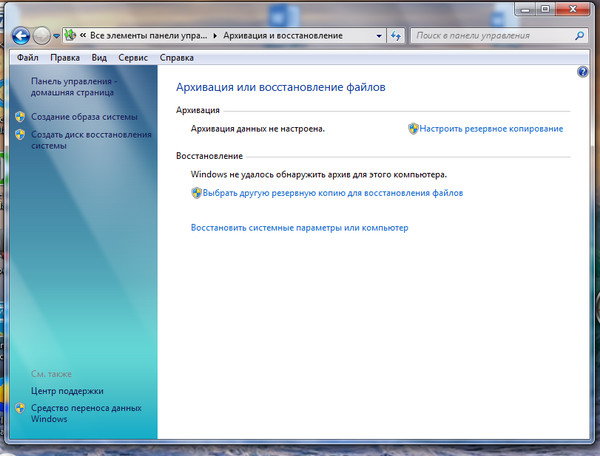Click the blue Help question mark icon
Screen dimensions: 600x456
(582, 72)
